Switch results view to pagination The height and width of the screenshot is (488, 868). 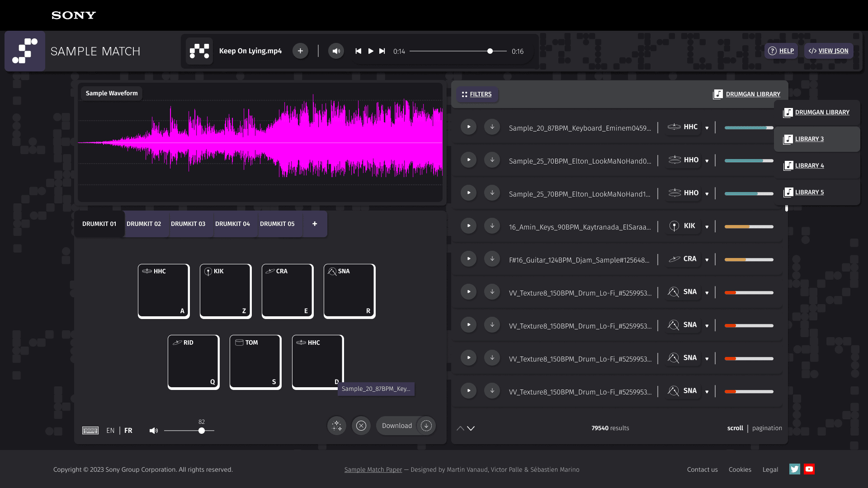pos(767,428)
